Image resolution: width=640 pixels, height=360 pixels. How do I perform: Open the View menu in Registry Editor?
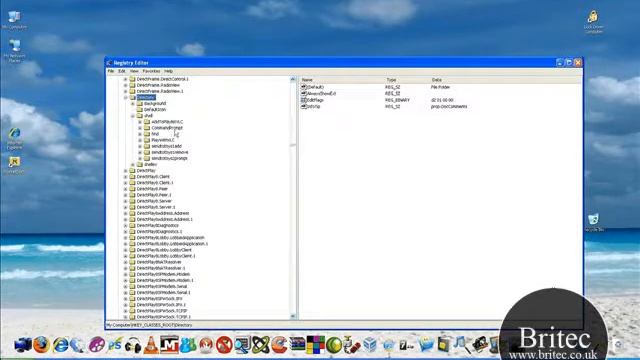pos(134,71)
